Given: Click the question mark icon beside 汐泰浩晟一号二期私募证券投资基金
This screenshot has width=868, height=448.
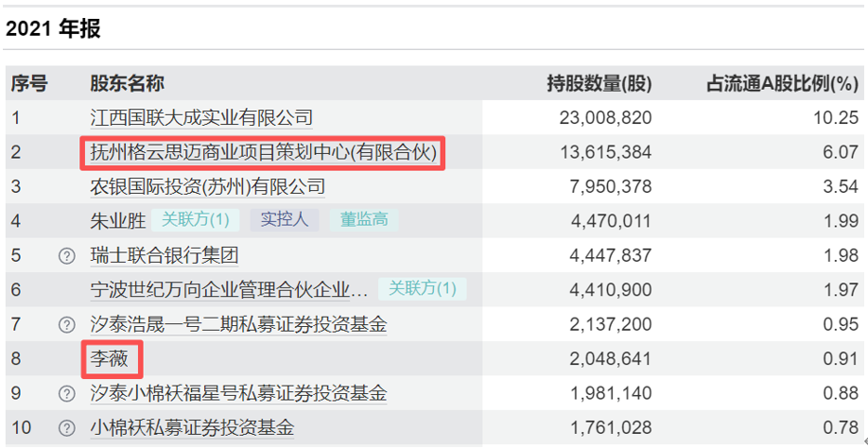Looking at the screenshot, I should click(66, 324).
